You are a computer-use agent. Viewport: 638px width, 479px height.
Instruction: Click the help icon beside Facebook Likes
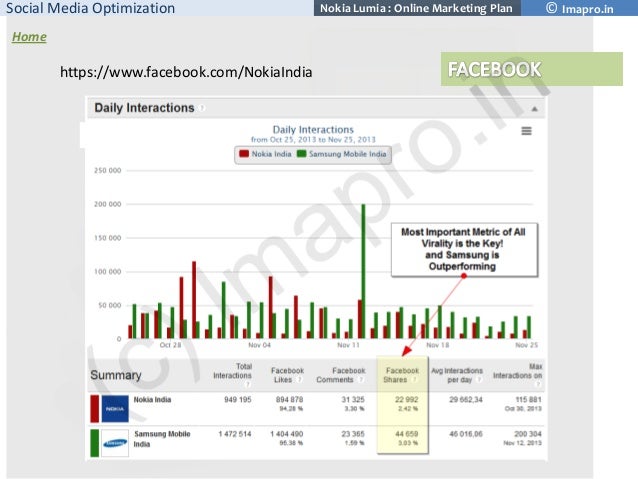(x=299, y=380)
